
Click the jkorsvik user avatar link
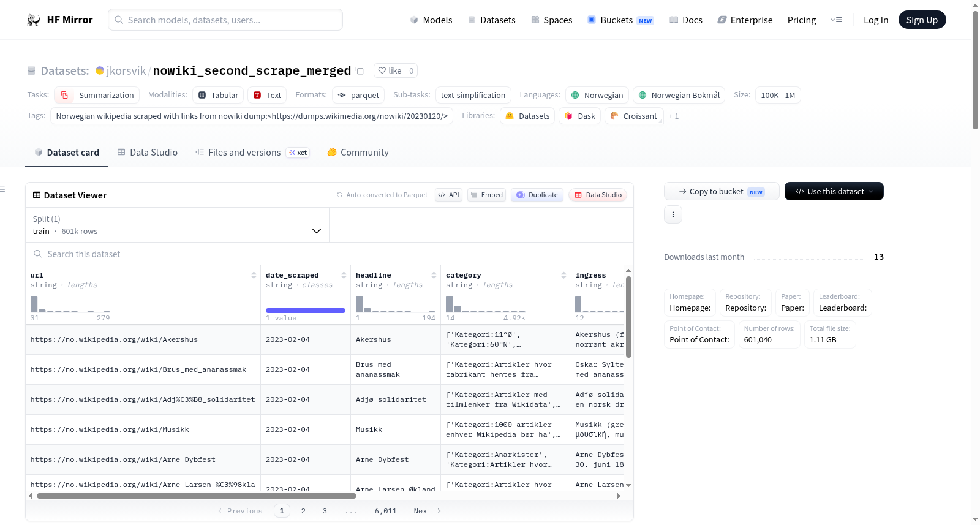100,70
